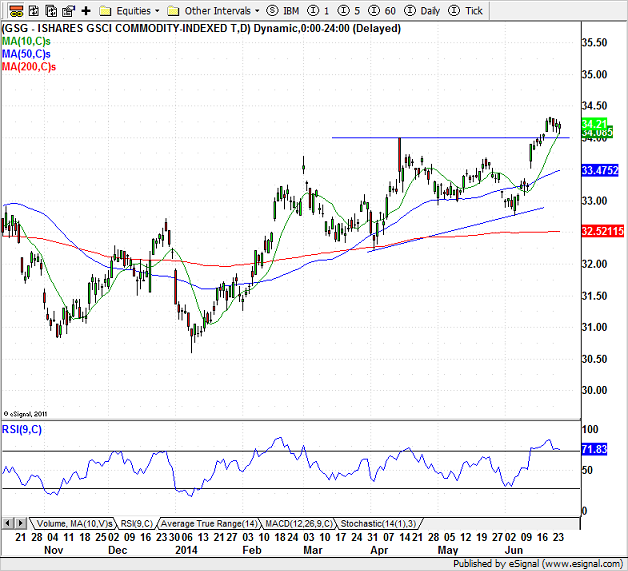Select the Average True Range(14) tab
The image size is (628, 571).
click(209, 523)
